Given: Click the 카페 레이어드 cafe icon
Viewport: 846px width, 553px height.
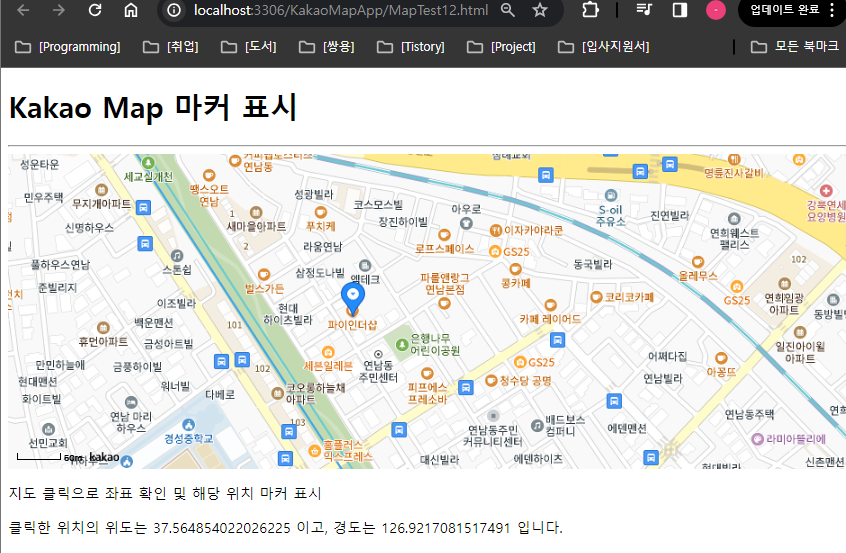Looking at the screenshot, I should tap(550, 305).
